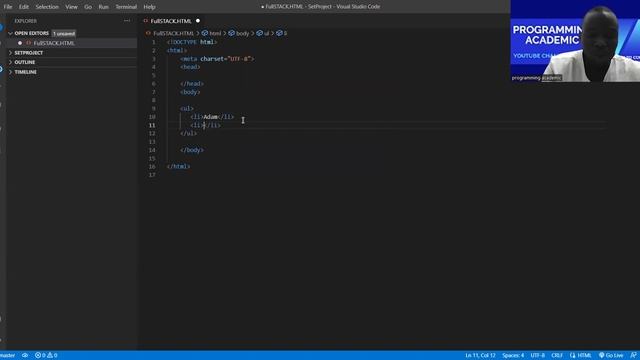Click the CRLF end-of-line setting
Screen dimensions: 640x360
pyautogui.click(x=557, y=356)
